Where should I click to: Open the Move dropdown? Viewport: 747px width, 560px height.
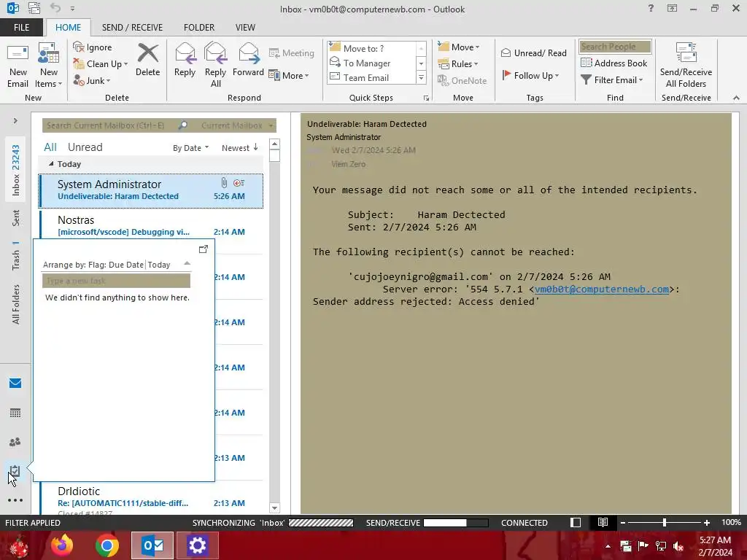(459, 47)
